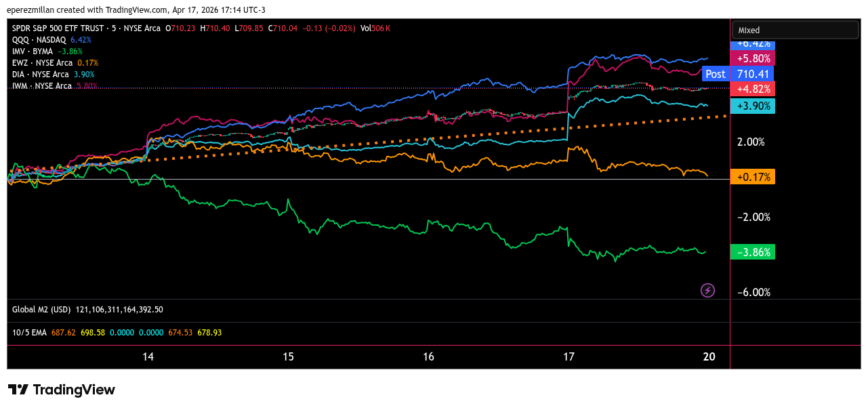The image size is (868, 410).
Task: Click the blue Post 710.41 price label
Action: tap(737, 74)
